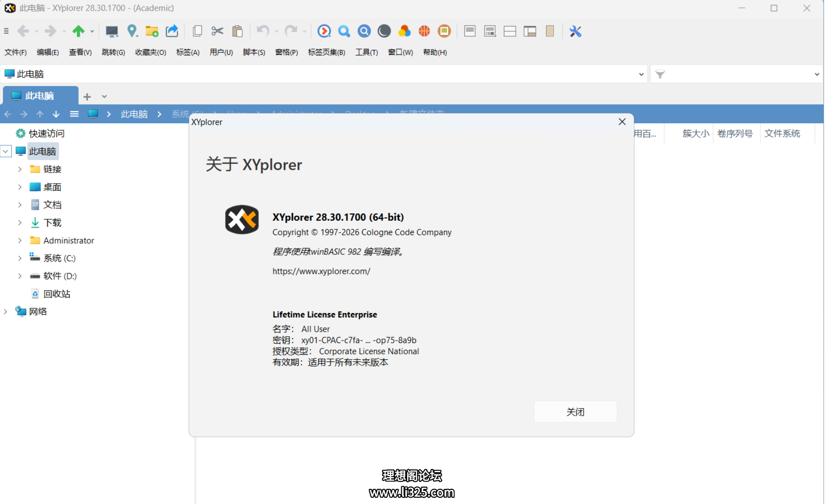Select 快速访问 in the tree
825x504 pixels.
click(46, 134)
